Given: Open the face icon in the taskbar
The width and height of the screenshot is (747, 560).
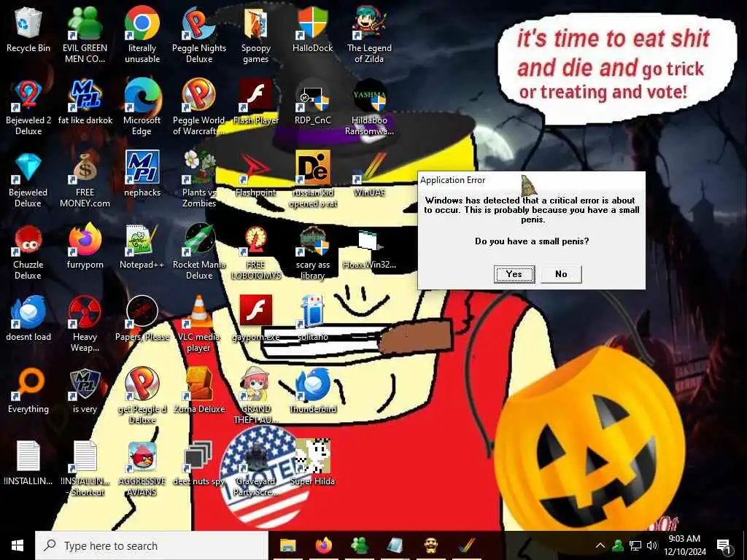Looking at the screenshot, I should click(430, 545).
